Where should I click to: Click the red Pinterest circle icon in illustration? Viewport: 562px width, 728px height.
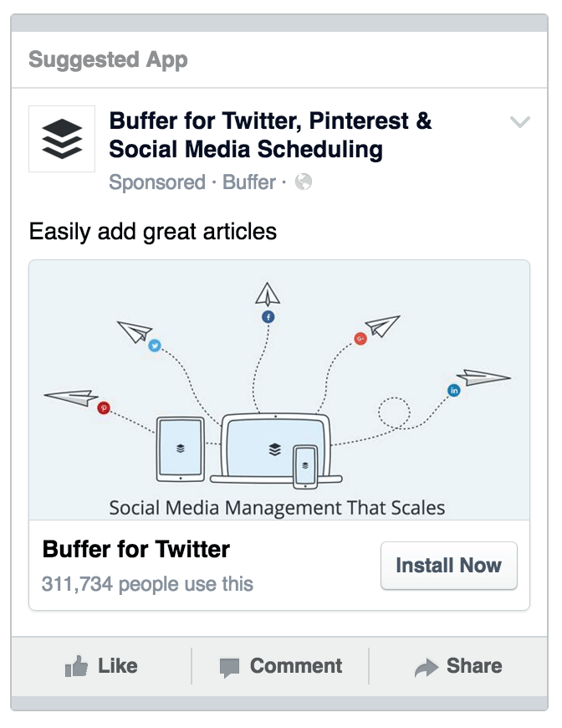(x=105, y=408)
